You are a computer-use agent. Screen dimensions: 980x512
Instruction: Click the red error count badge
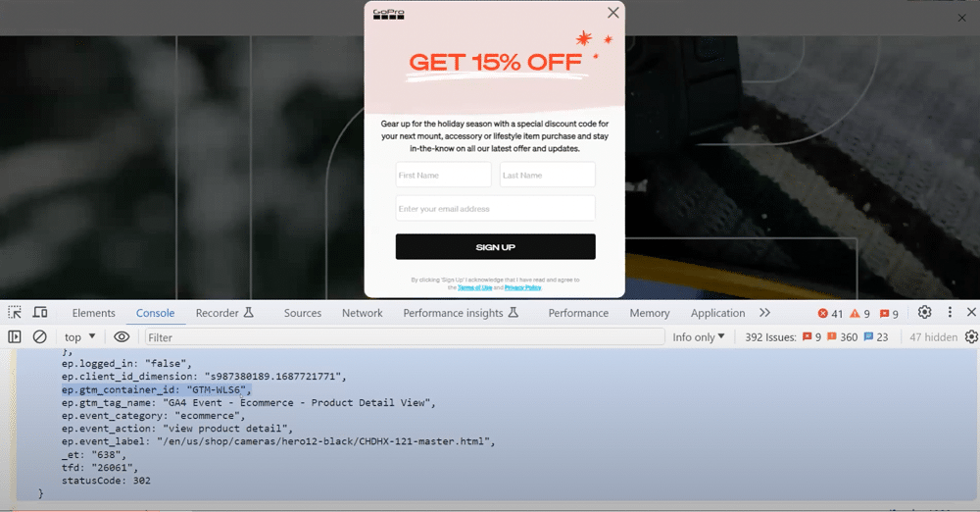pos(830,314)
